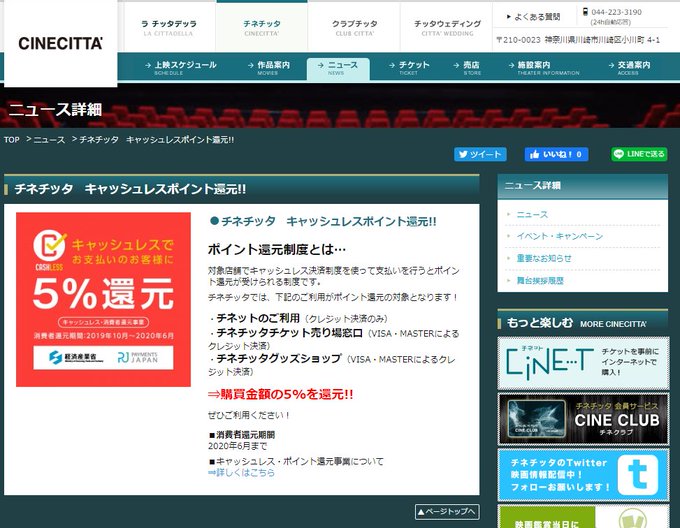680x528 pixels.
Task: Click ニュース in the breadcrumb
Action: tap(49, 140)
